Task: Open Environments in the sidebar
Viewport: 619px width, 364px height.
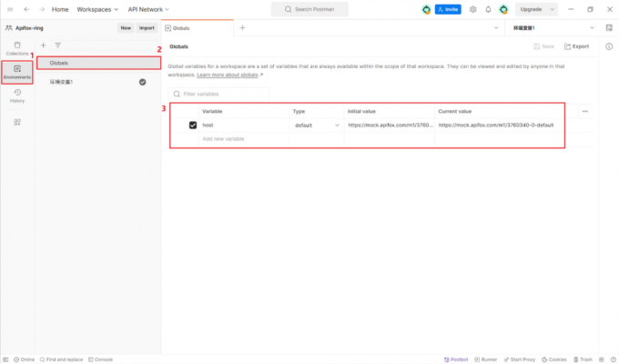Action: [17, 72]
